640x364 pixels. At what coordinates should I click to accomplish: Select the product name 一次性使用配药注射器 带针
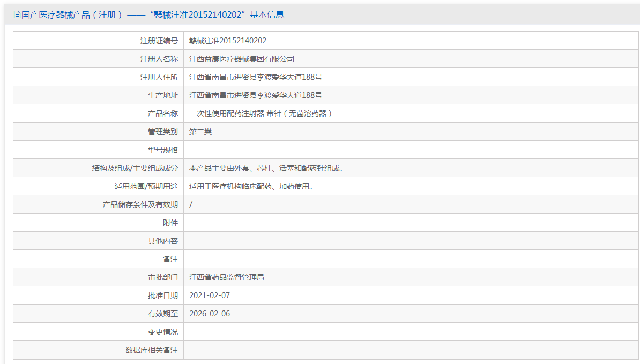235,113
